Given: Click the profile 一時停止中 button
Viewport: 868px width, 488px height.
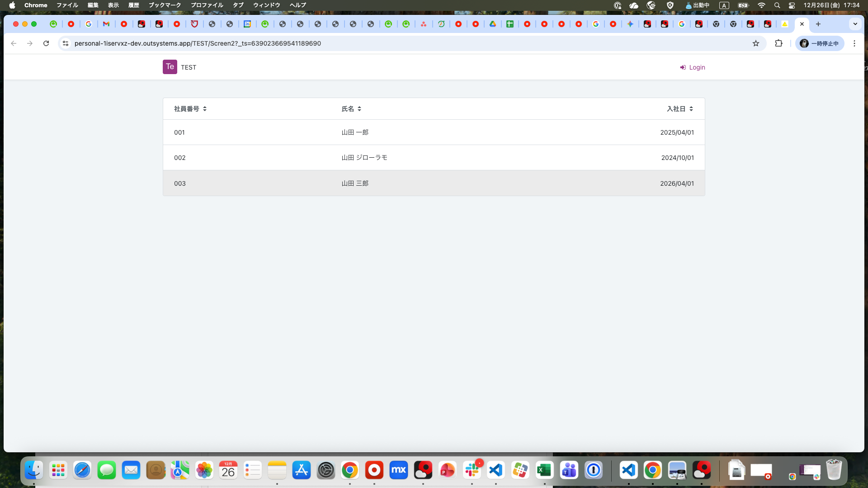Looking at the screenshot, I should (x=819, y=43).
